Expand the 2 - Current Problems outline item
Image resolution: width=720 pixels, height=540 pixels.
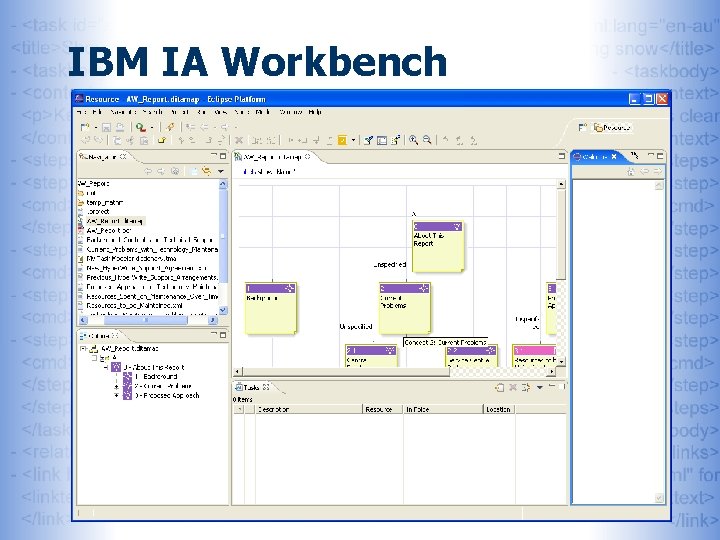point(117,387)
